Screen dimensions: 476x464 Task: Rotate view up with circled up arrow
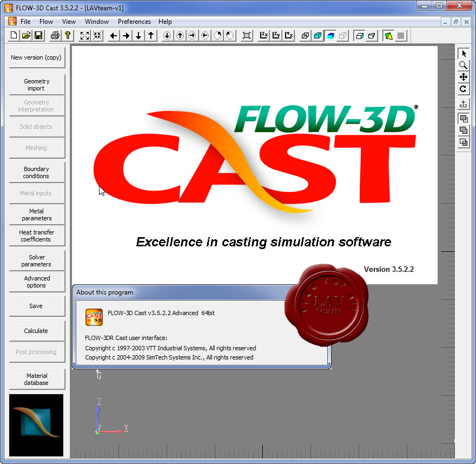[x=180, y=36]
